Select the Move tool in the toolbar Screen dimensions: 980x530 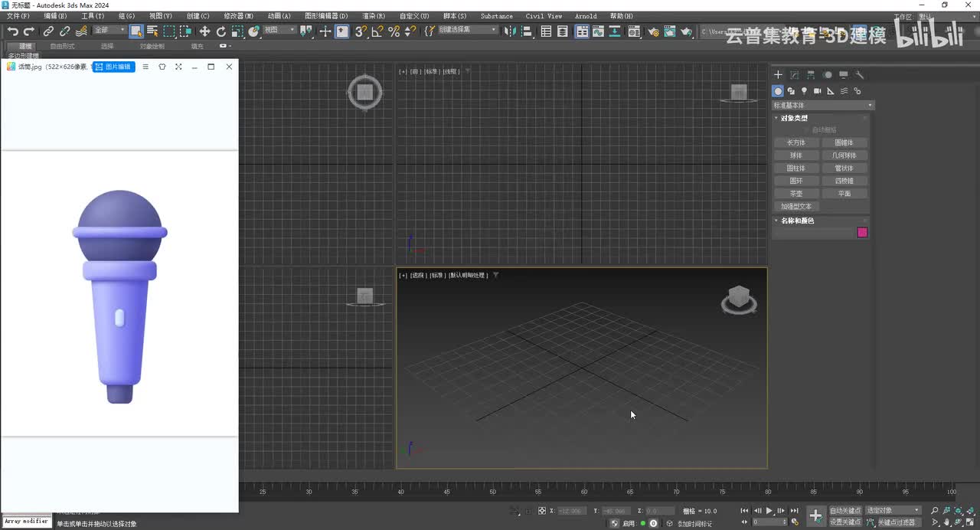pyautogui.click(x=204, y=31)
